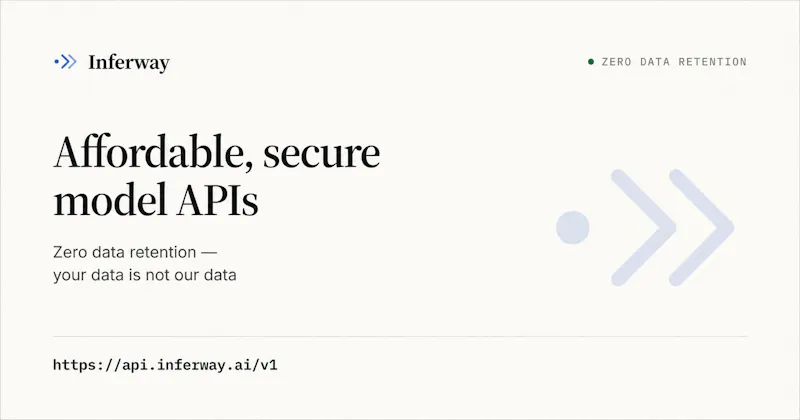The height and width of the screenshot is (420, 800).
Task: Click the horizontal divider line above the URL
Action: [x=400, y=336]
